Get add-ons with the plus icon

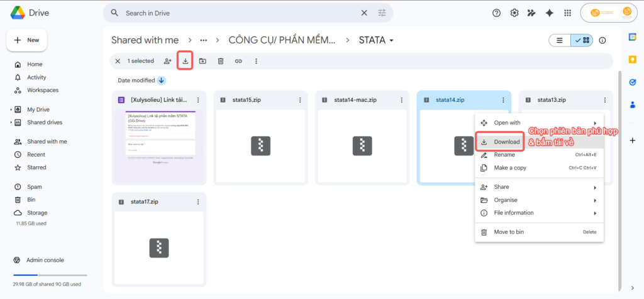click(x=633, y=140)
